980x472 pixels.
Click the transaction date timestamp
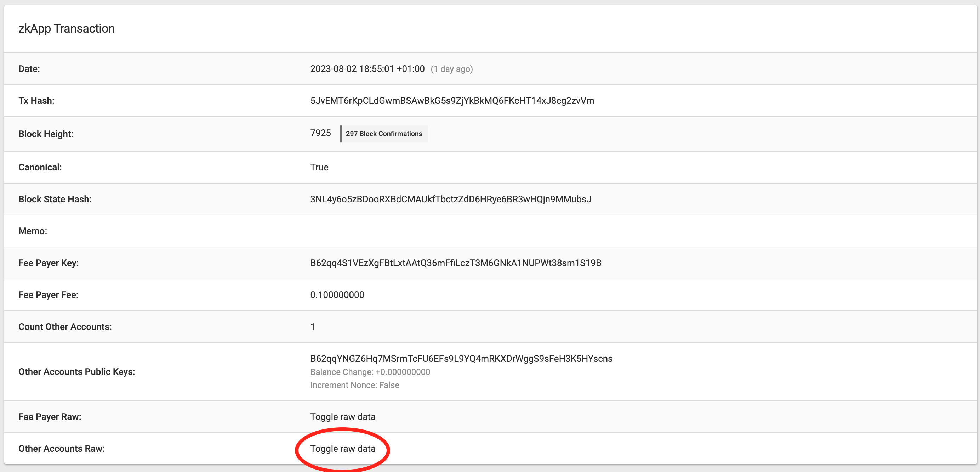[x=367, y=69]
